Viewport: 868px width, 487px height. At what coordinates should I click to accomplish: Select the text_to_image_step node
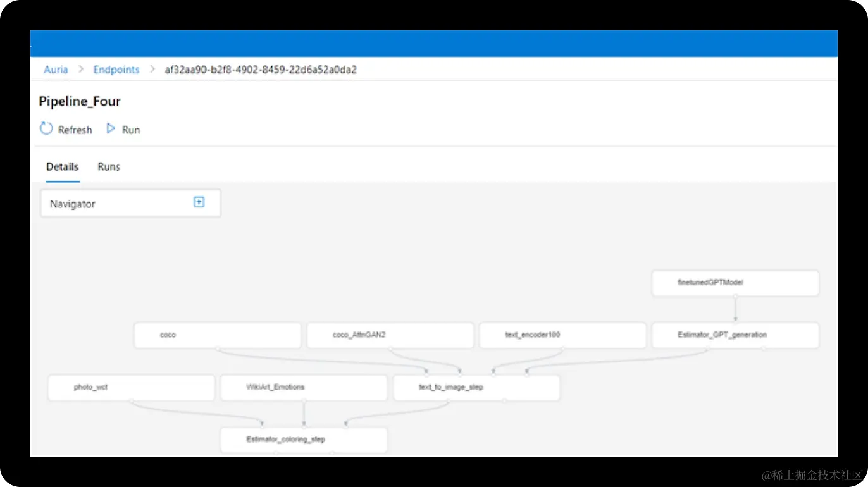(476, 387)
